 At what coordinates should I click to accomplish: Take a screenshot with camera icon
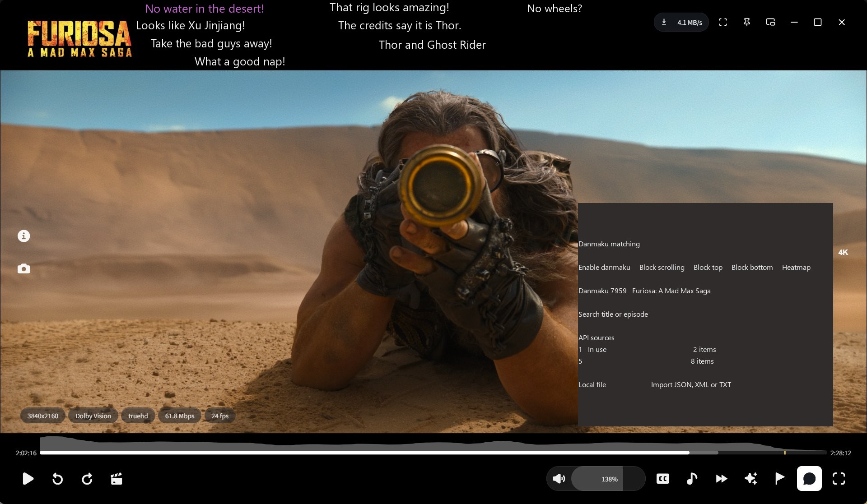(x=23, y=269)
